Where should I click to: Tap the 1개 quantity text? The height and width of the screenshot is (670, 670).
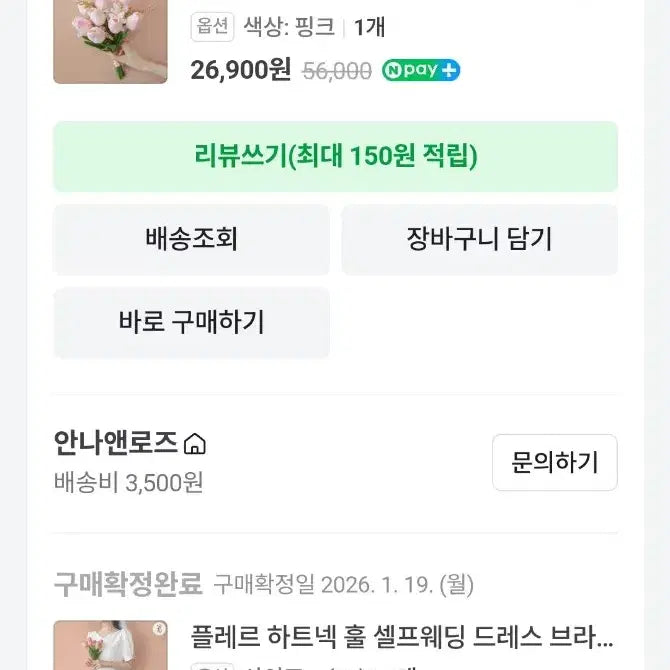click(369, 27)
